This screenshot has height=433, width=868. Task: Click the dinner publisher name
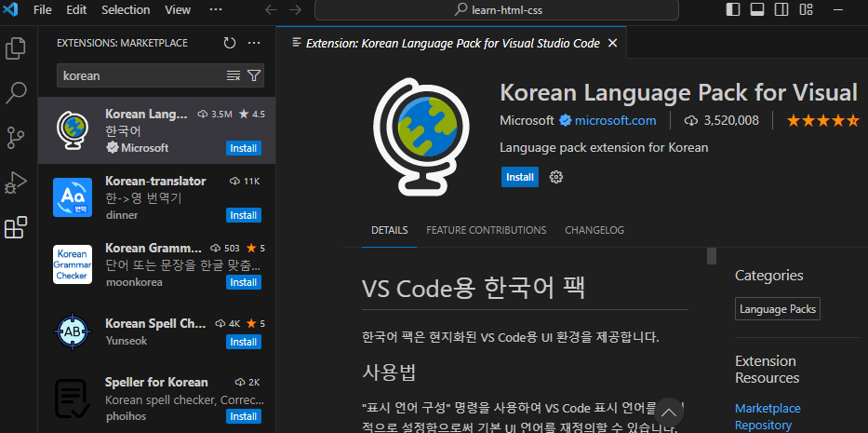coord(122,215)
